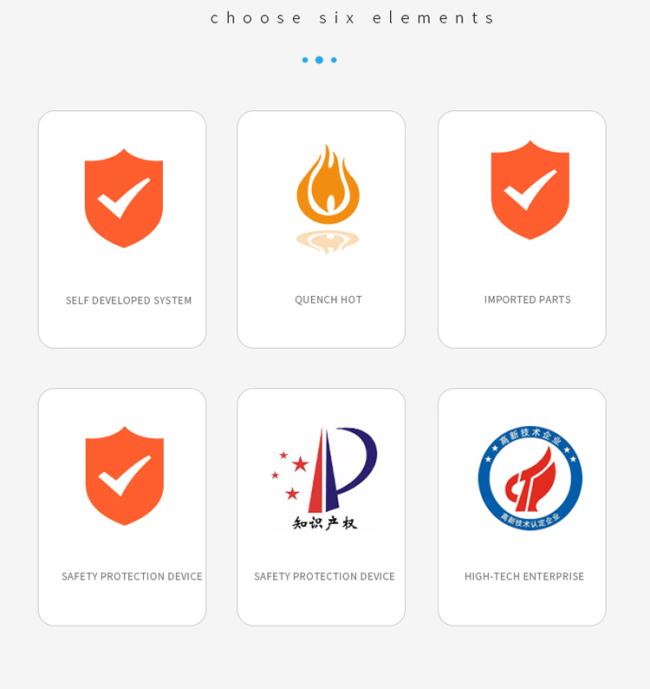Click the 知识产权 calligraphy text in the logo
Image resolution: width=650 pixels, height=689 pixels.
(325, 523)
